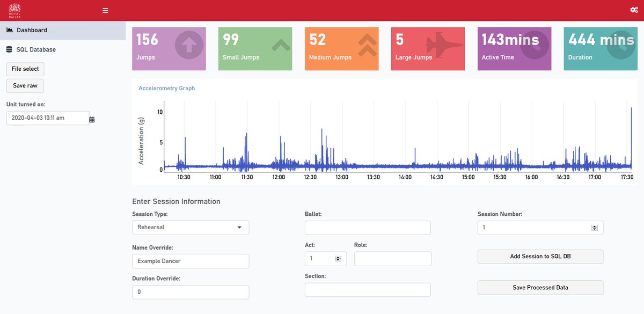Click the clock icon on Active Time card

(534, 45)
